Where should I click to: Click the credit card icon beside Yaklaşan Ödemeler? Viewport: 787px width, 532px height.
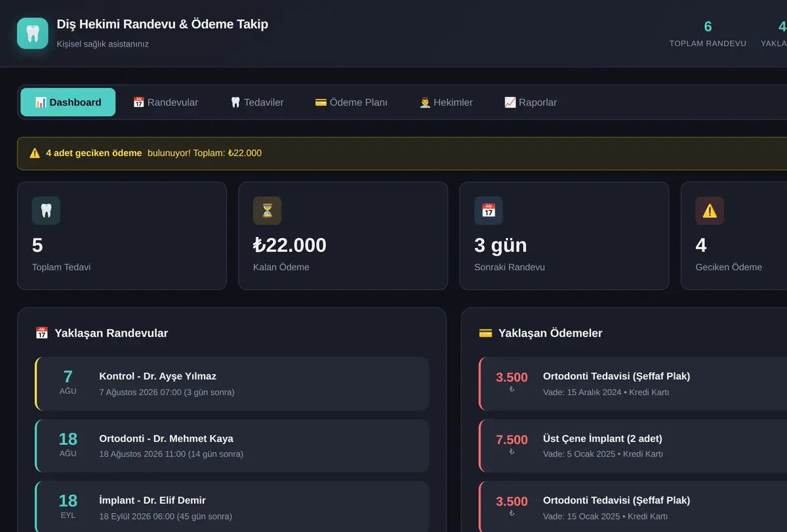[x=485, y=333]
